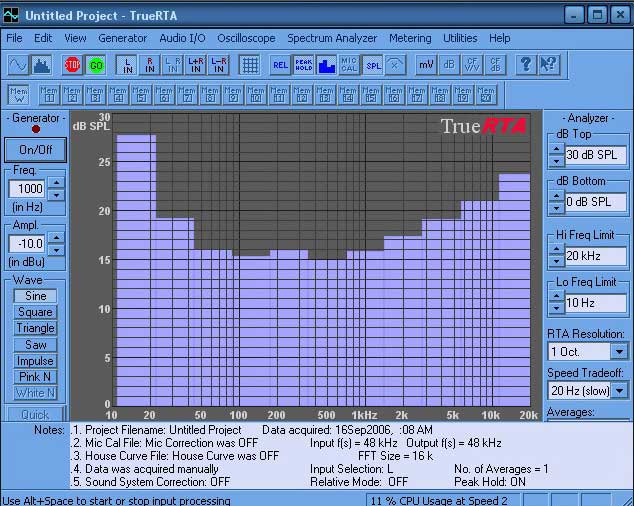This screenshot has width=634, height=506.
Task: Open the Audio I/O menu
Action: 182,38
